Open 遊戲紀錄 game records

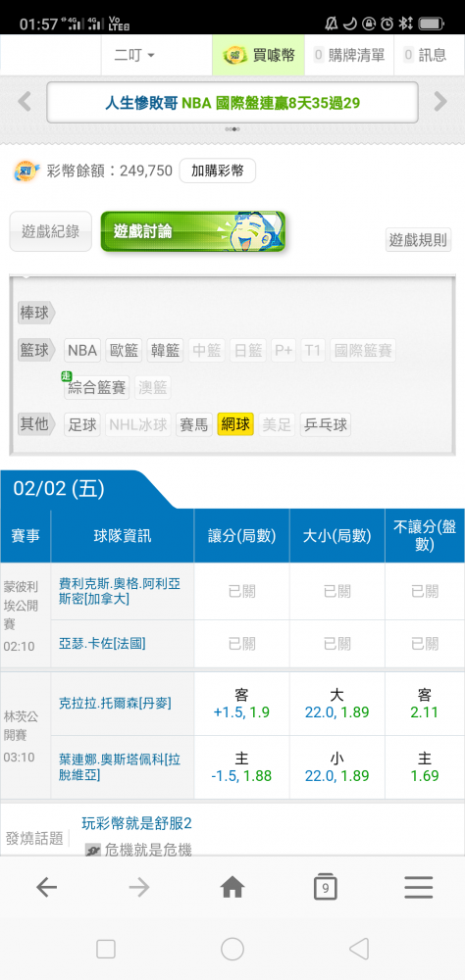tap(51, 231)
